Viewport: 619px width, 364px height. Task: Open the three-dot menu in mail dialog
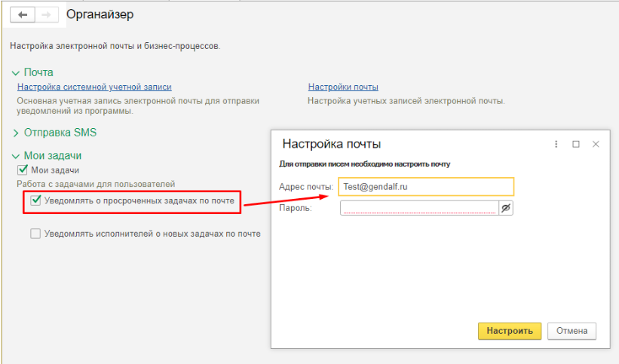point(556,144)
